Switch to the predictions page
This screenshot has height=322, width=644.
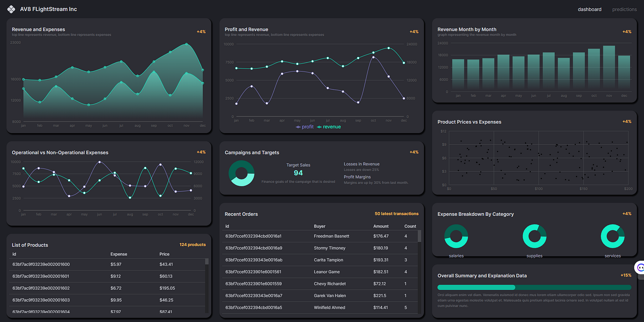coord(624,9)
